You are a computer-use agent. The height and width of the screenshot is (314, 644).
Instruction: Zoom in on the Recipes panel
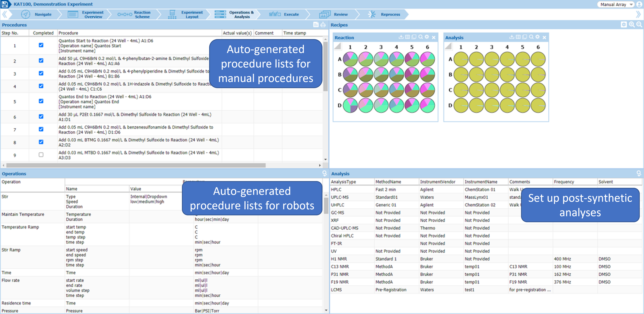pos(632,24)
